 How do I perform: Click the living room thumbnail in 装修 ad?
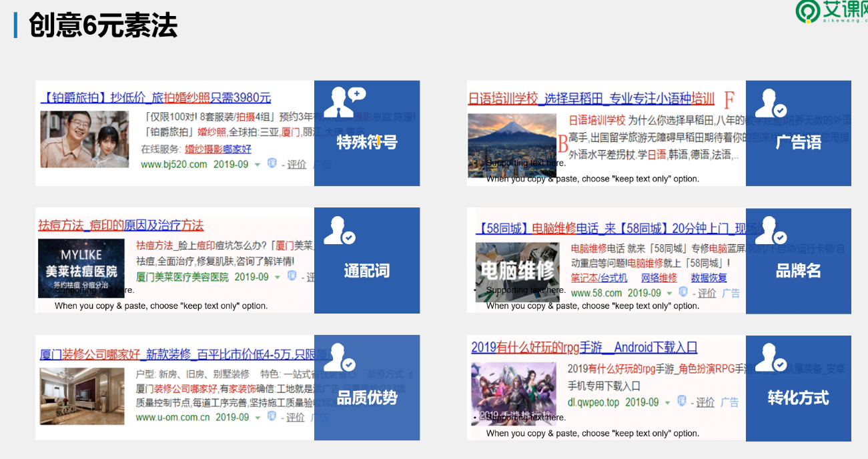[82, 396]
